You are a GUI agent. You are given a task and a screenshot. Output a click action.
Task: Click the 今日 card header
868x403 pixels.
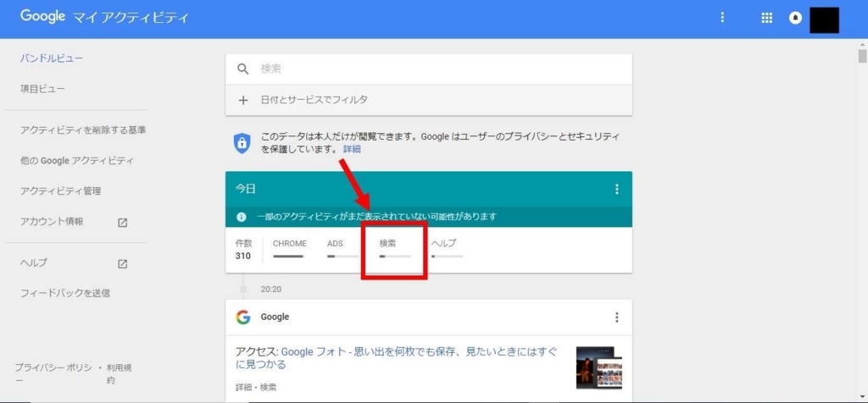(x=428, y=189)
